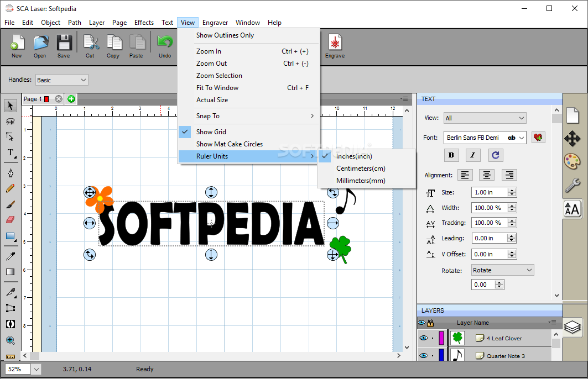Click the blue Quarter Note 3 layer color
The image size is (588, 379).
point(441,355)
